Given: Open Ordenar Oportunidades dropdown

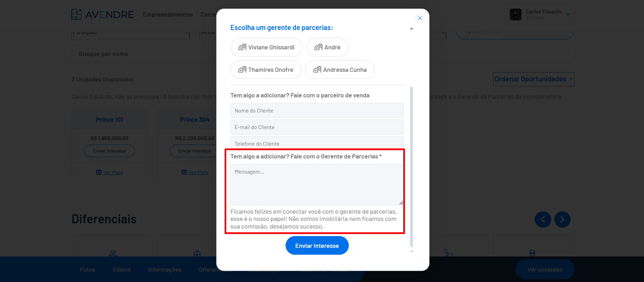Looking at the screenshot, I should click(534, 79).
